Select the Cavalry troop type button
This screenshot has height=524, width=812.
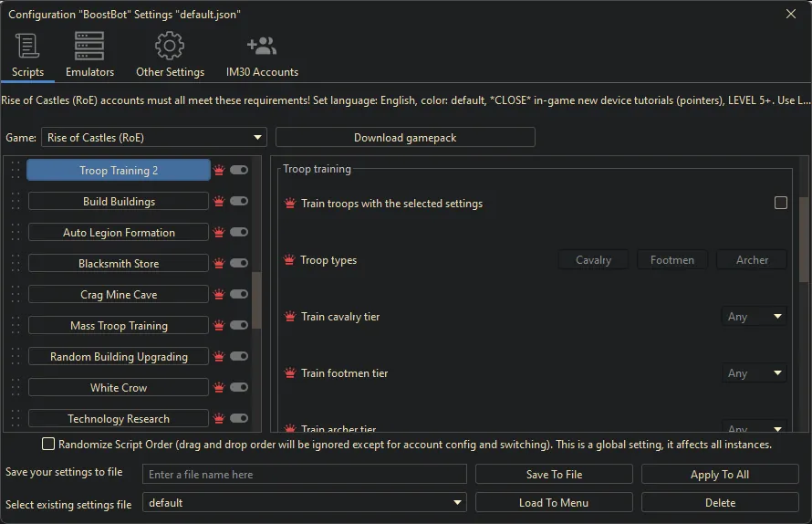click(593, 259)
